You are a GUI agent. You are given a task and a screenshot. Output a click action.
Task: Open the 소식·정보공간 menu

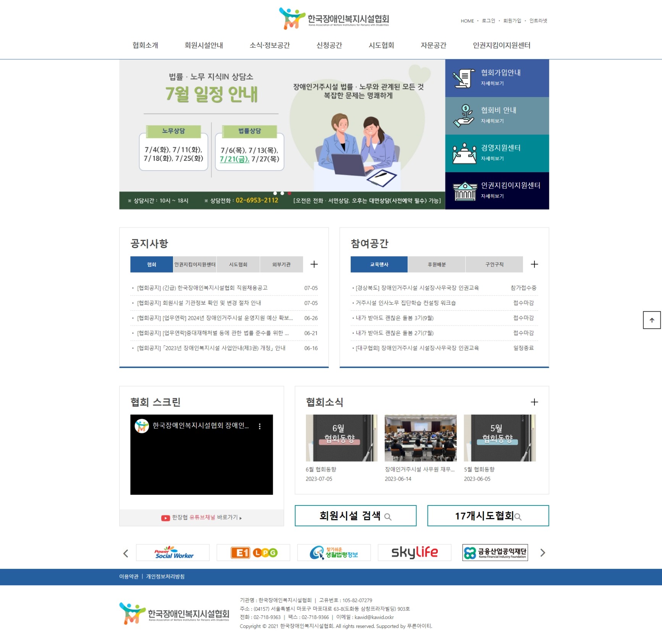click(270, 45)
